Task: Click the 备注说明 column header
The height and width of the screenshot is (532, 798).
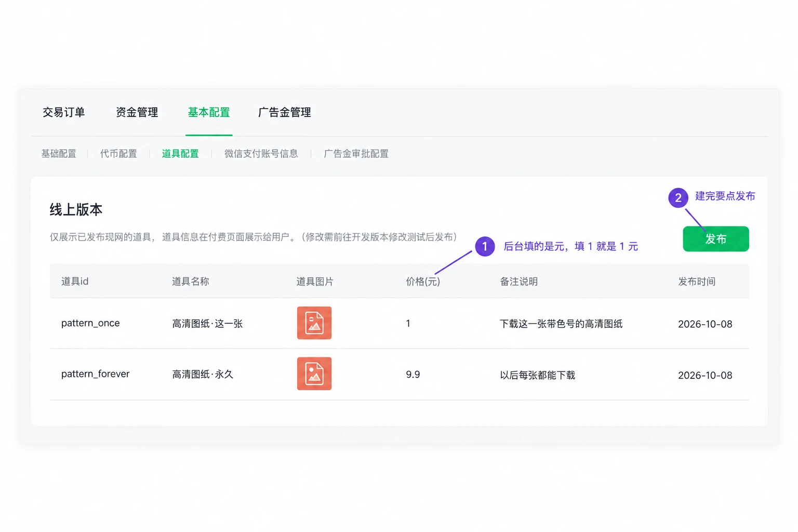Action: tap(519, 282)
